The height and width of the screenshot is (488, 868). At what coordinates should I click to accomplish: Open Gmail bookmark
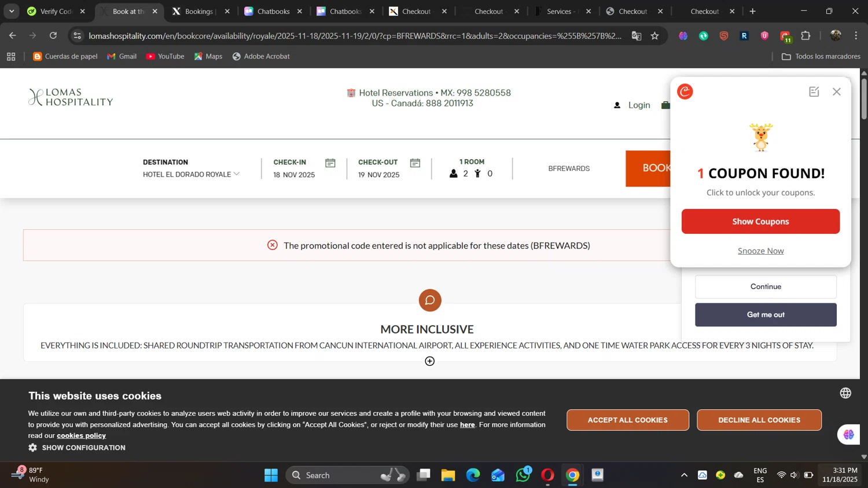[122, 57]
